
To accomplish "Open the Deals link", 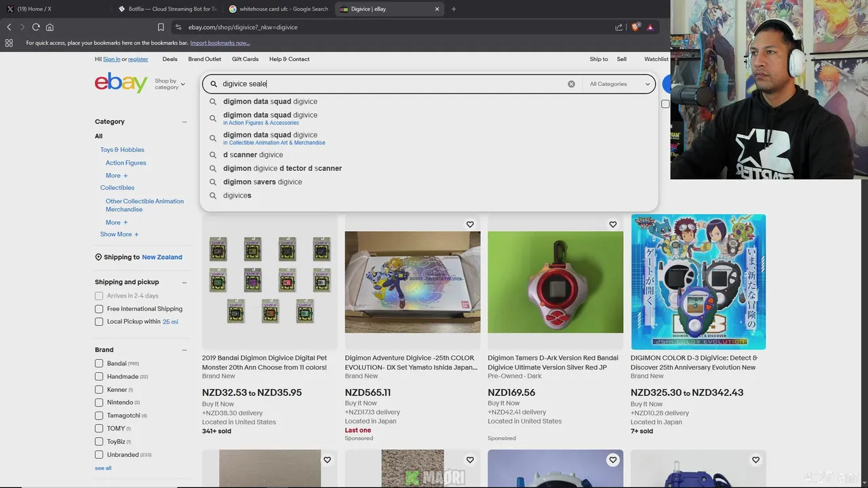I will coord(170,59).
